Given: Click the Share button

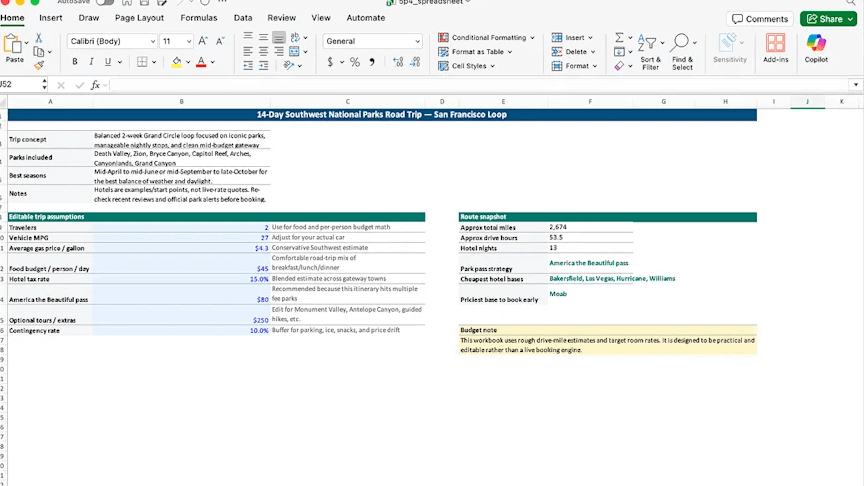Looking at the screenshot, I should [828, 18].
